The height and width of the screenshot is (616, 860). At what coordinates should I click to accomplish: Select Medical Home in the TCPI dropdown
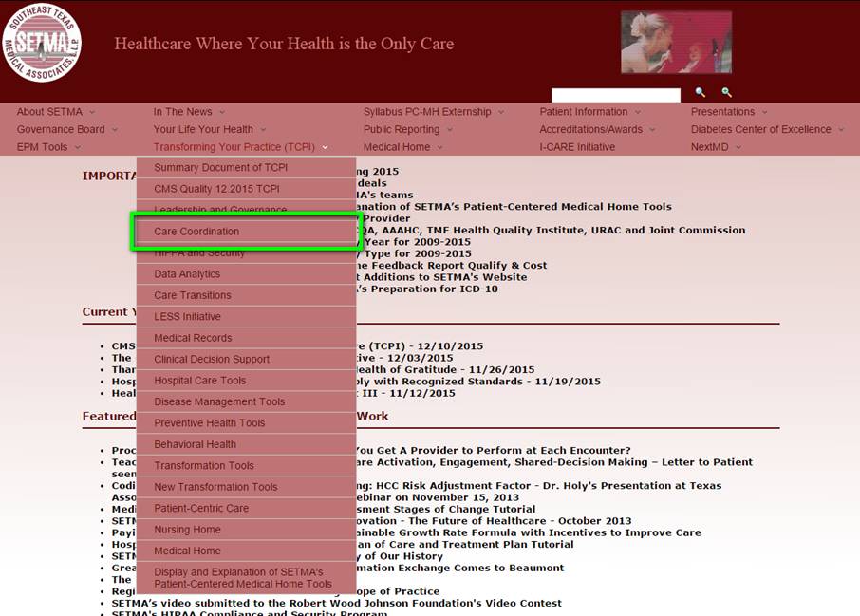pos(246,551)
